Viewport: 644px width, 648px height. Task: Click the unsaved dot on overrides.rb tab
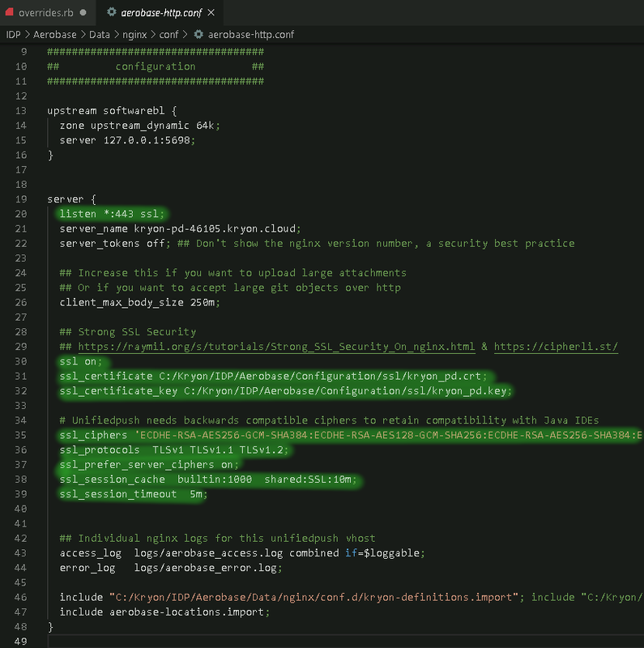coord(83,13)
